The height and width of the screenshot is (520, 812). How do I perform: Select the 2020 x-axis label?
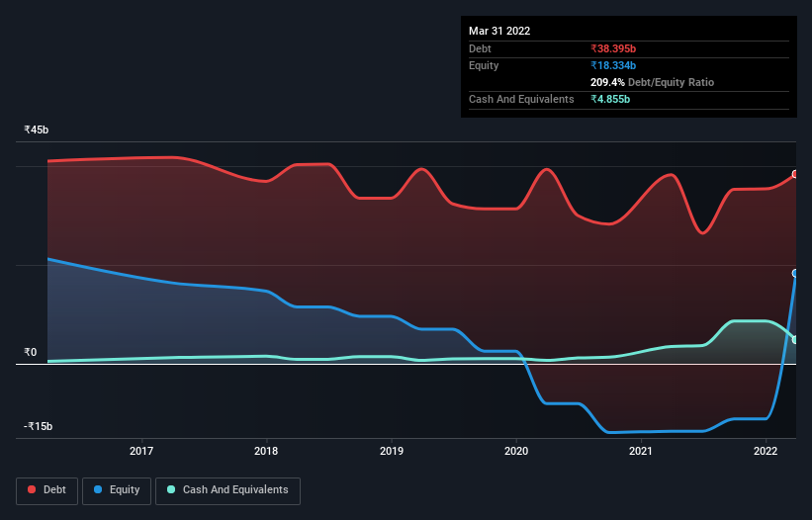click(x=516, y=451)
